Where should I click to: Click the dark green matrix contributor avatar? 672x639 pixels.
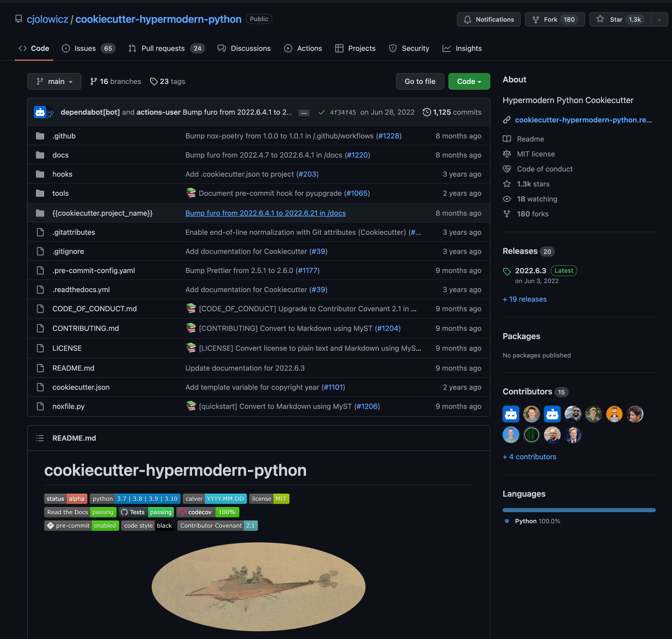click(x=531, y=435)
